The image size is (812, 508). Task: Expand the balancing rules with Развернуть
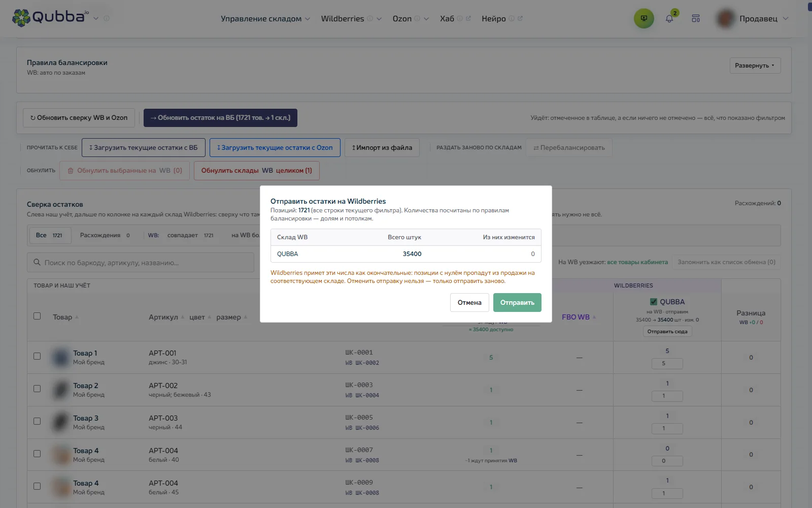point(755,66)
